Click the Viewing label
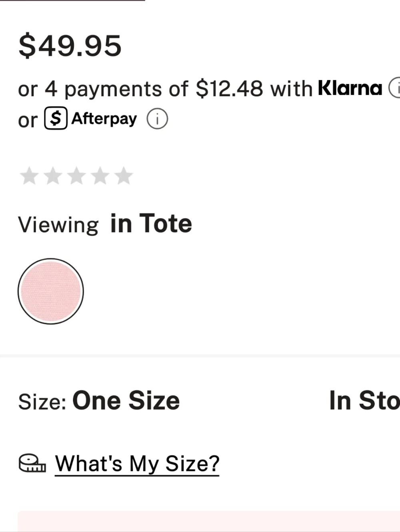This screenshot has width=400, height=532. tap(58, 225)
